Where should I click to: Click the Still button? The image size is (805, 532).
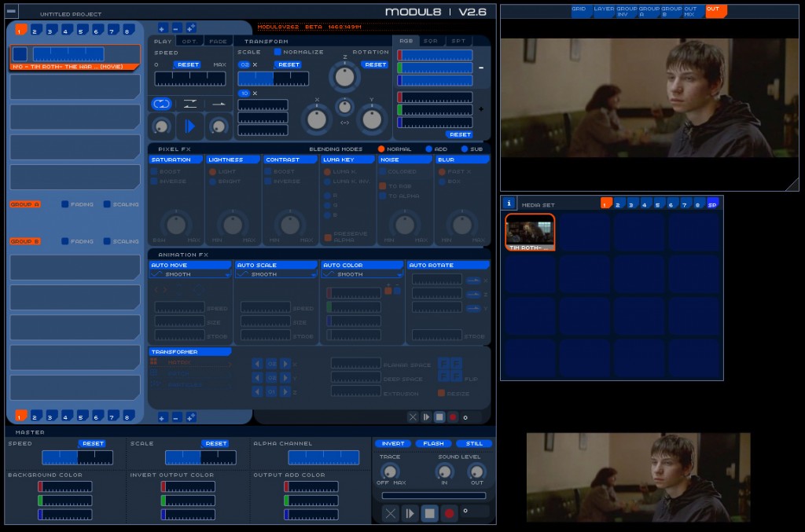pos(474,443)
